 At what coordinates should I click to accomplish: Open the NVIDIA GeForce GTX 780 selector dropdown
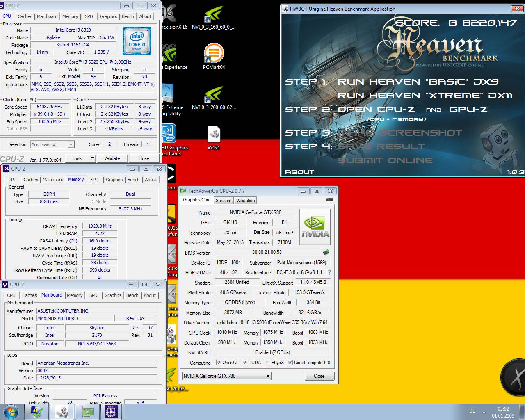coord(227,376)
